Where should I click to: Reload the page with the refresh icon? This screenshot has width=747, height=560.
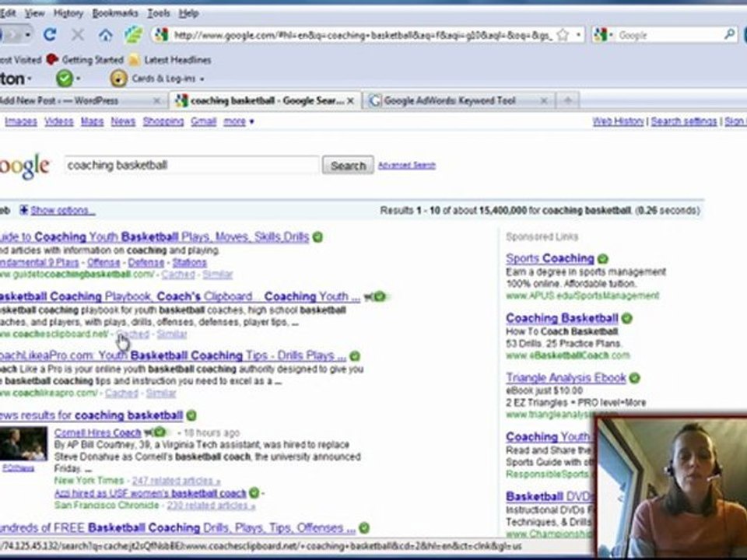click(50, 34)
